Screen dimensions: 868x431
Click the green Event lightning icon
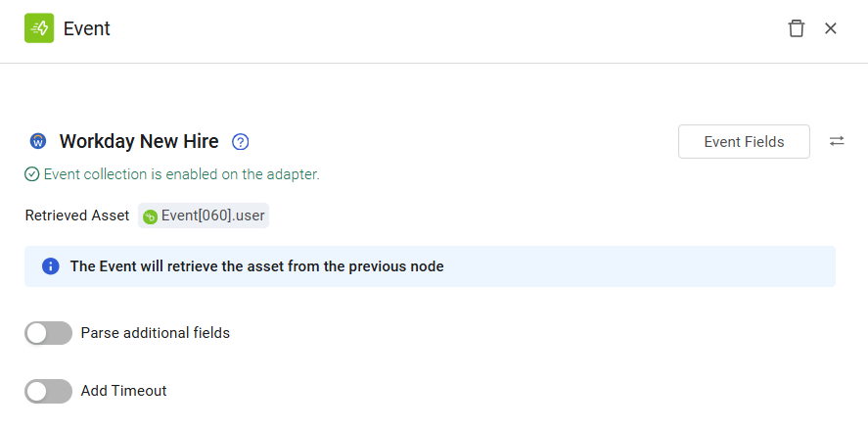39,28
